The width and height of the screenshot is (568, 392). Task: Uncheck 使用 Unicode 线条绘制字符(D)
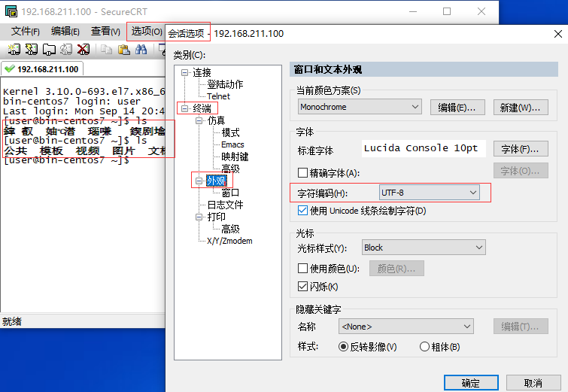click(302, 211)
